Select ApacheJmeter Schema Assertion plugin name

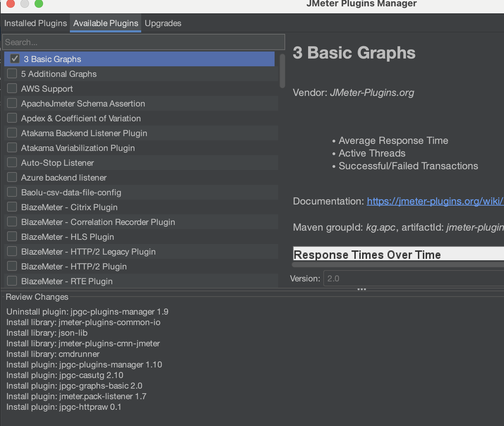pyautogui.click(x=83, y=104)
